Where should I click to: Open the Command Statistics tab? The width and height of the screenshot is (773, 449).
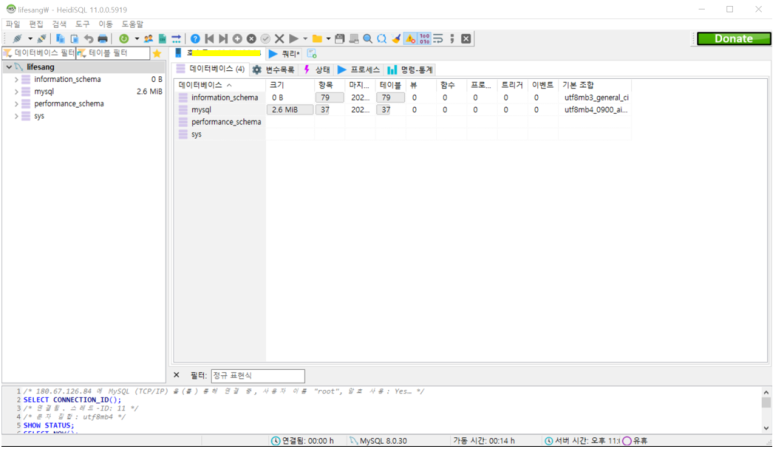click(x=410, y=69)
